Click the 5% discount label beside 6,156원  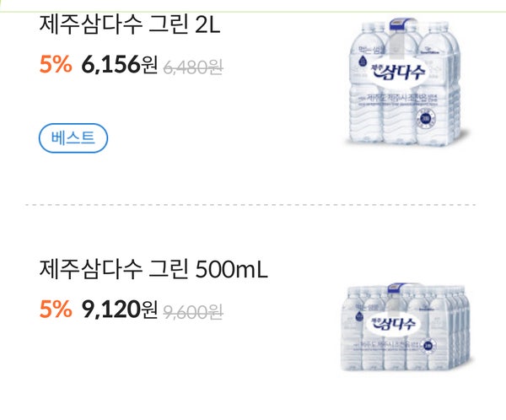[56, 66]
